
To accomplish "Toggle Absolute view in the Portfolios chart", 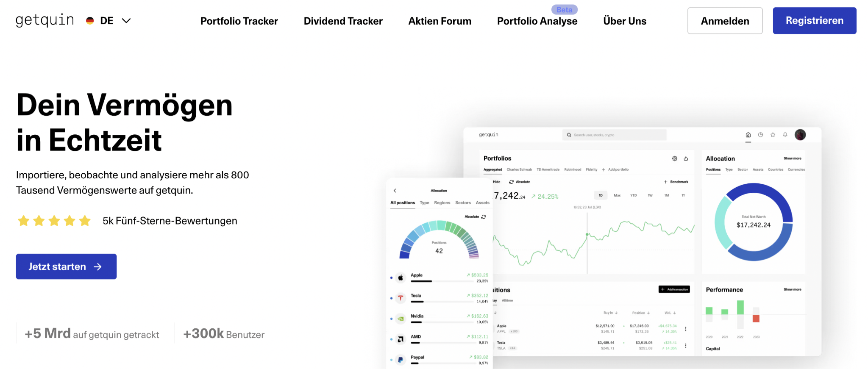I will (x=520, y=182).
